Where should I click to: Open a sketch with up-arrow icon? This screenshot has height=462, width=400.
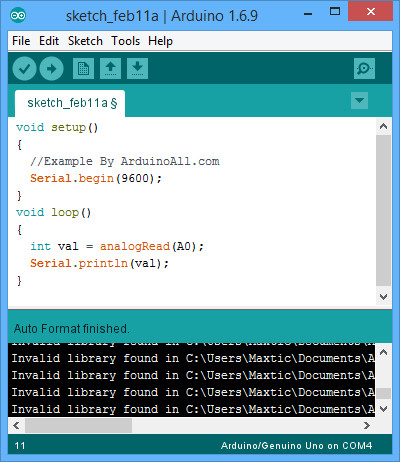pos(110,69)
